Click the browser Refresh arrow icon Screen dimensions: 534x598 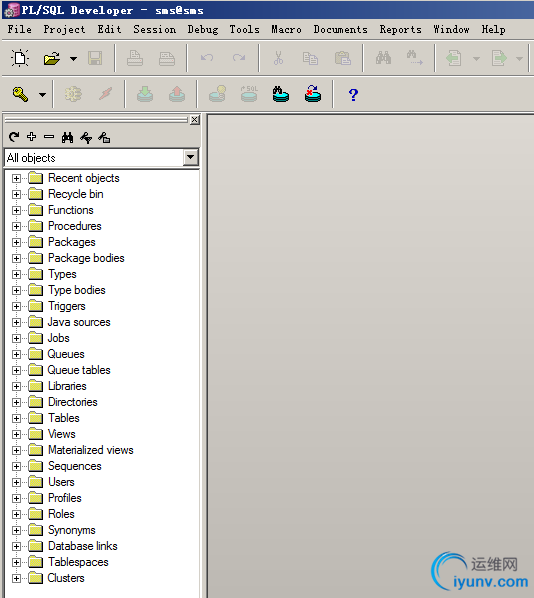point(14,137)
